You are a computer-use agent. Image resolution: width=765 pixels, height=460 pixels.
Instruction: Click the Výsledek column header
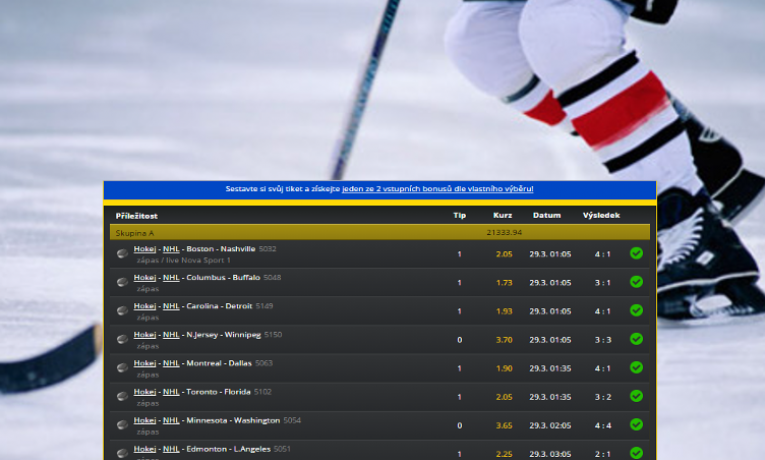pyautogui.click(x=601, y=215)
